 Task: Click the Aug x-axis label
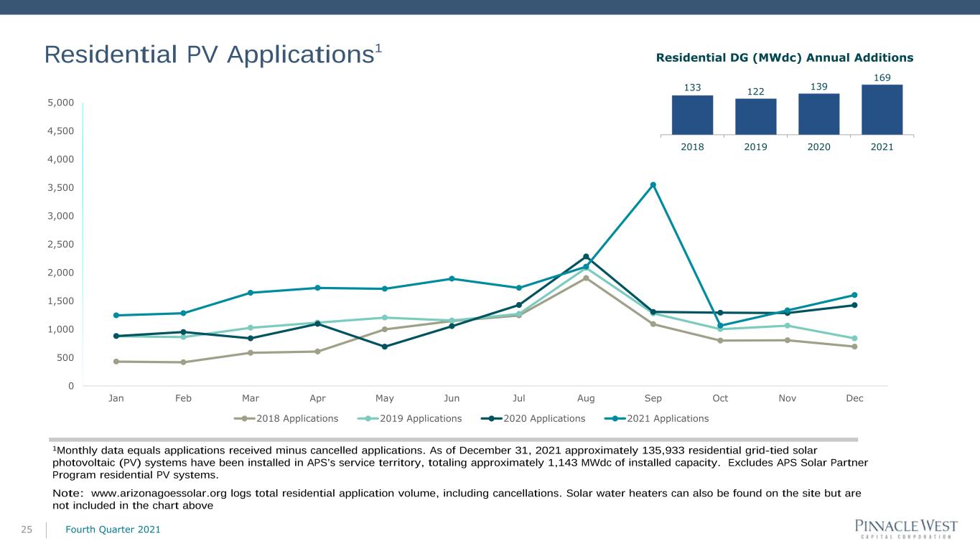tap(586, 398)
